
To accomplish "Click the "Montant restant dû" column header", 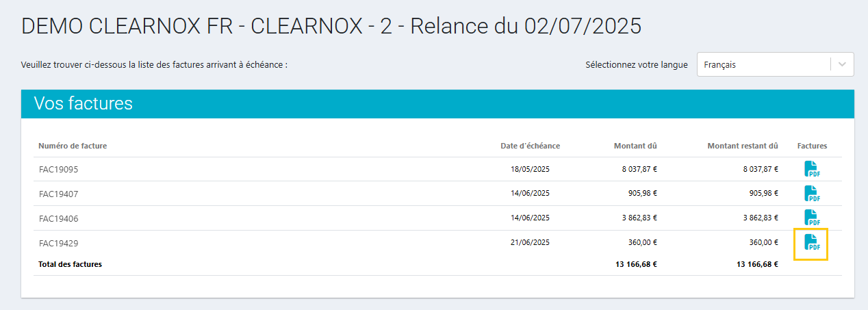I will pyautogui.click(x=743, y=146).
